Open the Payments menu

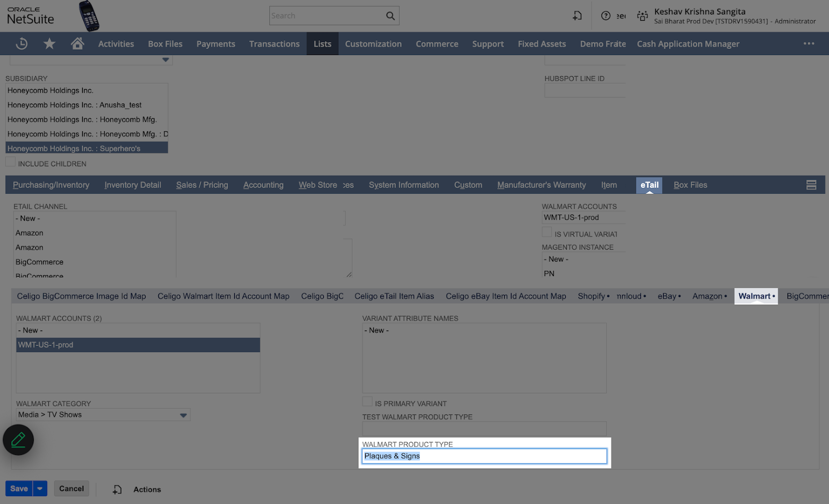coord(216,44)
